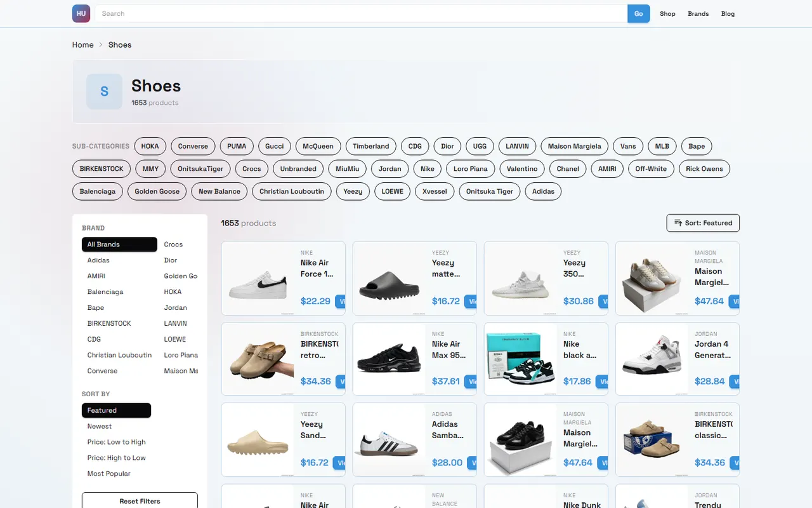
Task: Open the BIRKENSTOCK retro clog image
Action: pyautogui.click(x=258, y=359)
